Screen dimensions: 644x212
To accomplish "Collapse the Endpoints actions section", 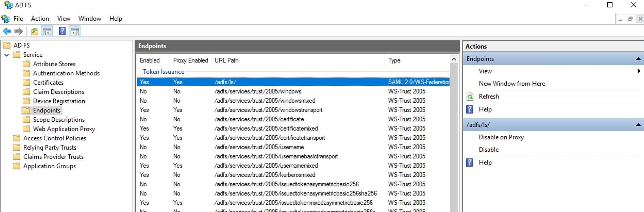I will [638, 59].
